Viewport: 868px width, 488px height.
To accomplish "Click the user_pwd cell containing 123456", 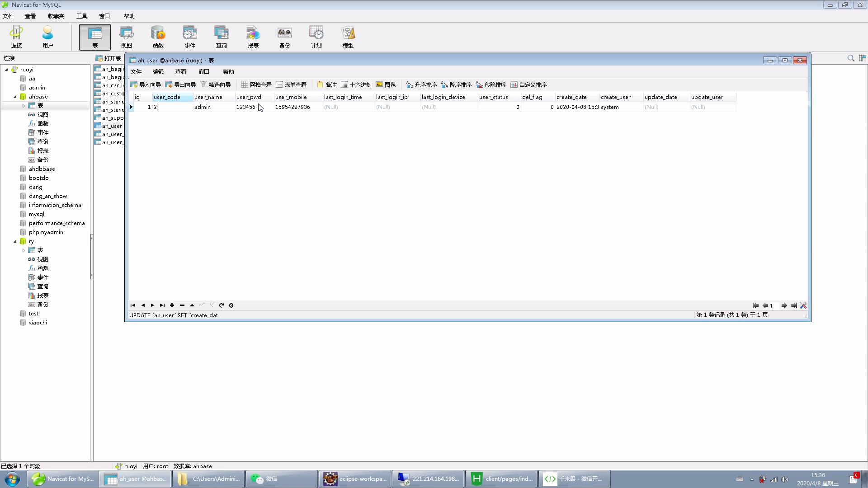I will click(x=245, y=107).
